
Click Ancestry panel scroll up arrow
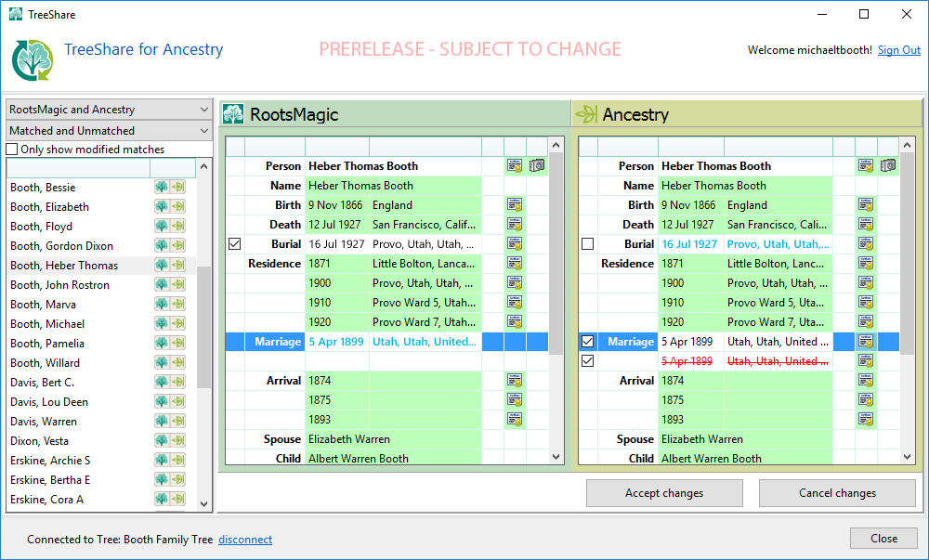(907, 145)
